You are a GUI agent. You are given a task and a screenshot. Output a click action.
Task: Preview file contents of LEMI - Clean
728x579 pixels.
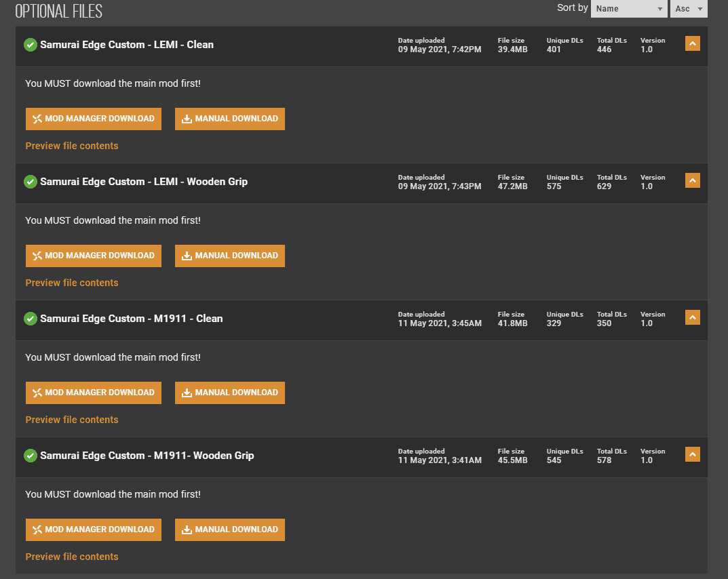[x=72, y=146]
